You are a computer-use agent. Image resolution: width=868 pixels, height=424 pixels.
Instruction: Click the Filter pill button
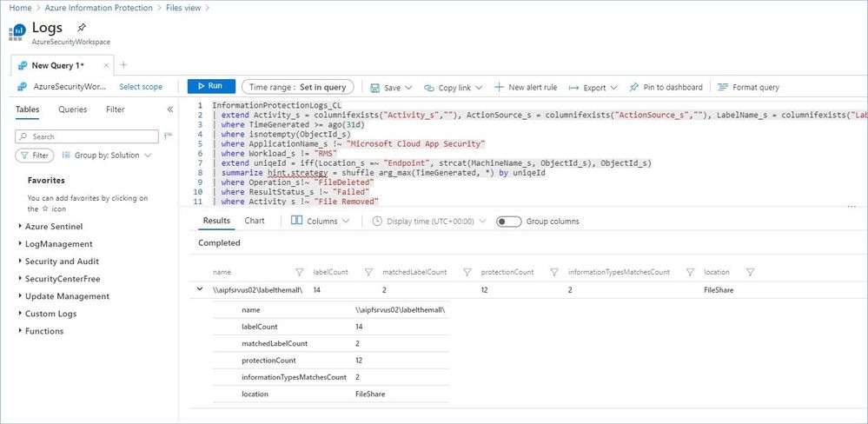(35, 156)
